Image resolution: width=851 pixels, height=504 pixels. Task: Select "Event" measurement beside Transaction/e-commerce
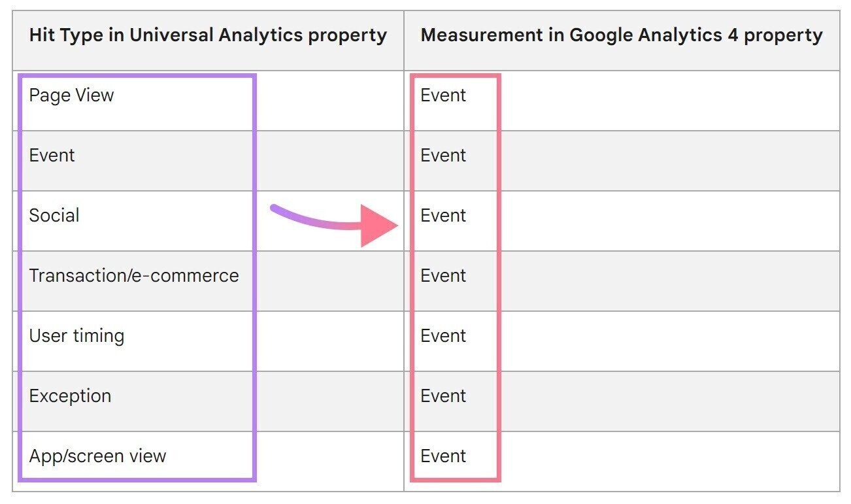pyautogui.click(x=443, y=276)
